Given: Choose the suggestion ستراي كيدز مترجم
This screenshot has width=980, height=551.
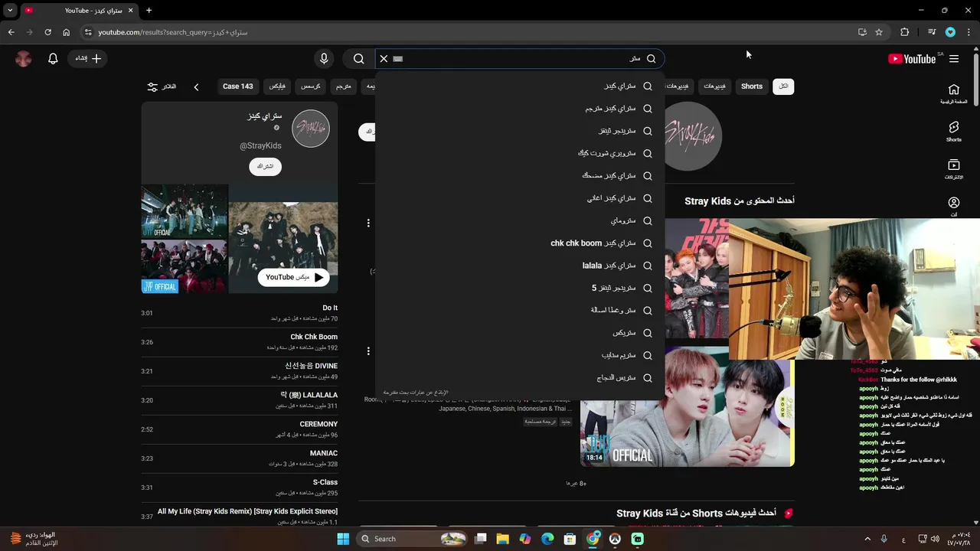Looking at the screenshot, I should coord(520,109).
